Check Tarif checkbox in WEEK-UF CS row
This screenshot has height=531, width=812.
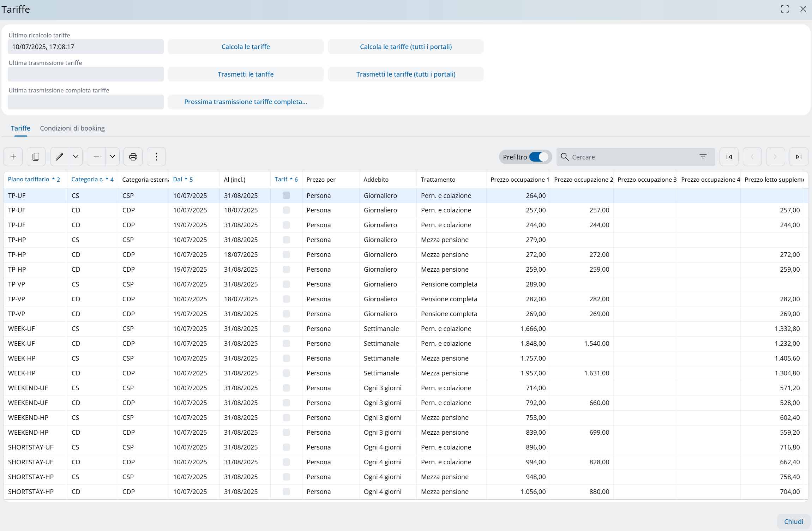point(286,328)
